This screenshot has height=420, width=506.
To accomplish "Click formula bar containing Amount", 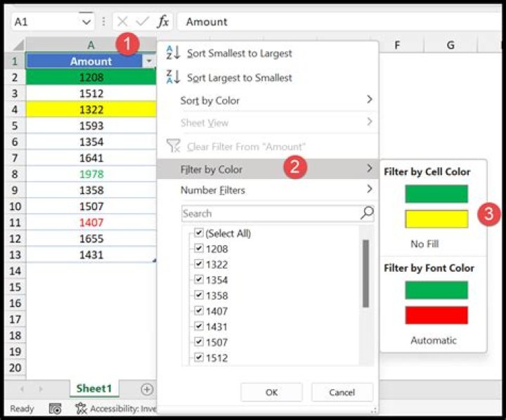I will pos(339,22).
